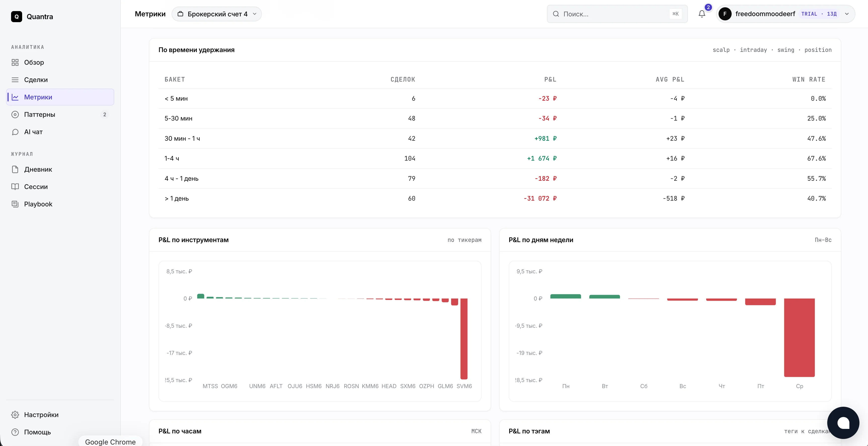The width and height of the screenshot is (868, 446).
Task: Click the 'P&L по часам' heading
Action: pos(180,431)
